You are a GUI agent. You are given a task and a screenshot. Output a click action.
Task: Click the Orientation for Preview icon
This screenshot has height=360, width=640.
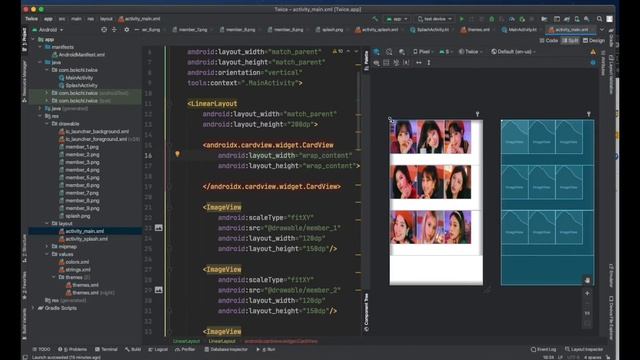389,52
